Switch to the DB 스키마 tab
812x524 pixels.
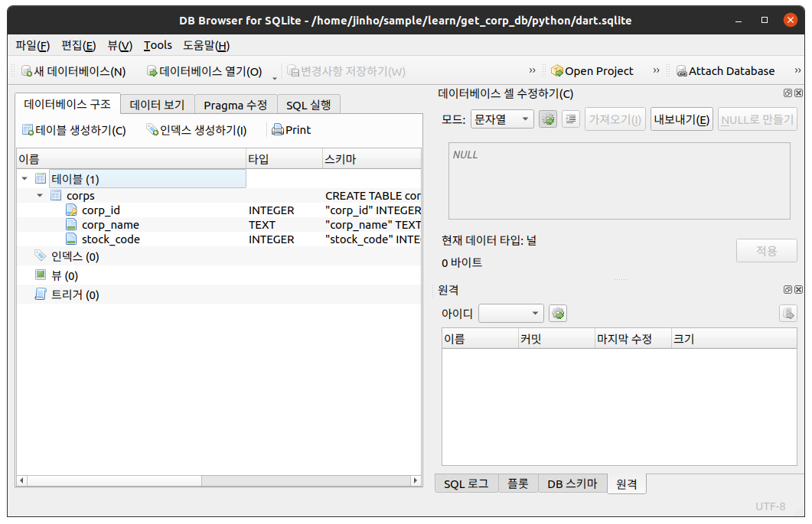coord(572,483)
